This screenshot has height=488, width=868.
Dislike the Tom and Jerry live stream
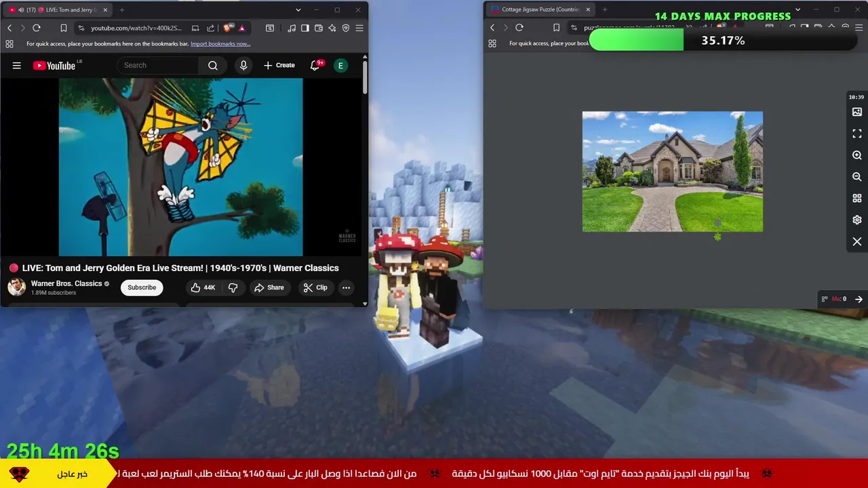233,287
